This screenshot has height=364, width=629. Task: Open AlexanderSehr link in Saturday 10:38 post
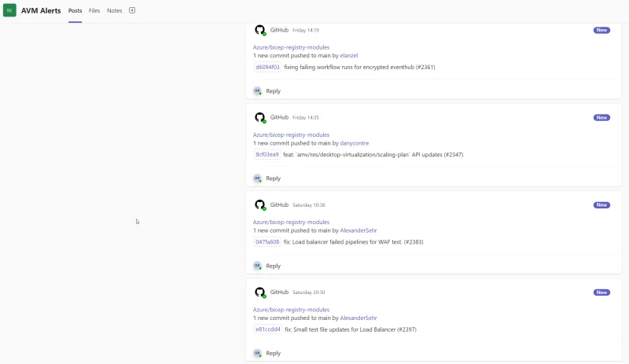(x=359, y=230)
